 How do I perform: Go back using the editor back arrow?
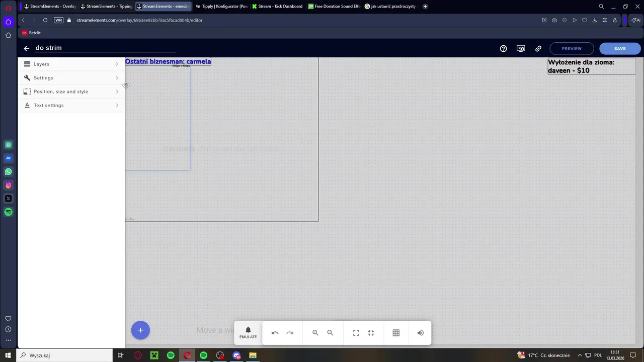[x=26, y=48]
